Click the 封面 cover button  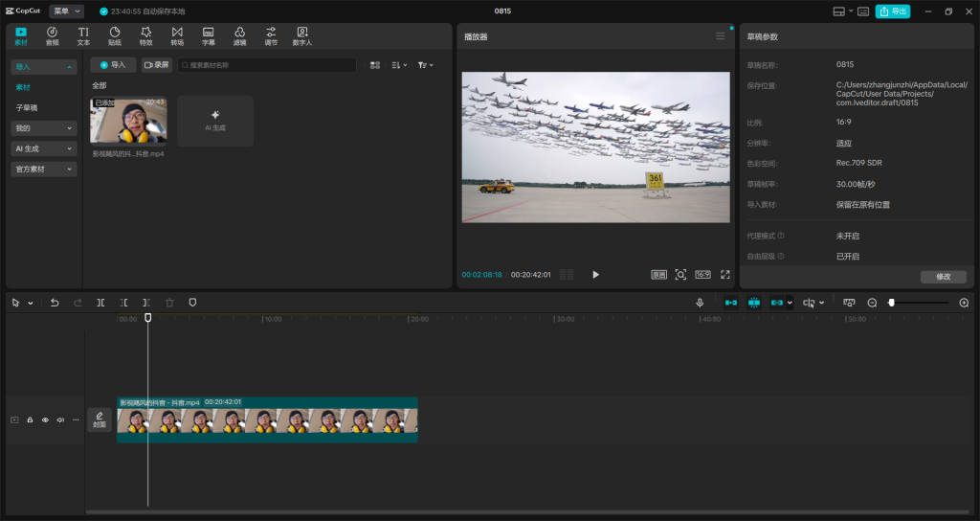click(100, 419)
